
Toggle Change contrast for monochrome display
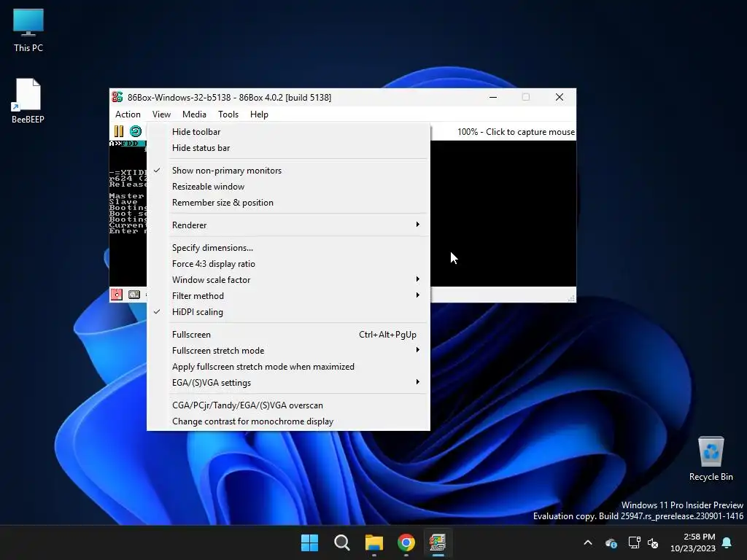point(288,421)
